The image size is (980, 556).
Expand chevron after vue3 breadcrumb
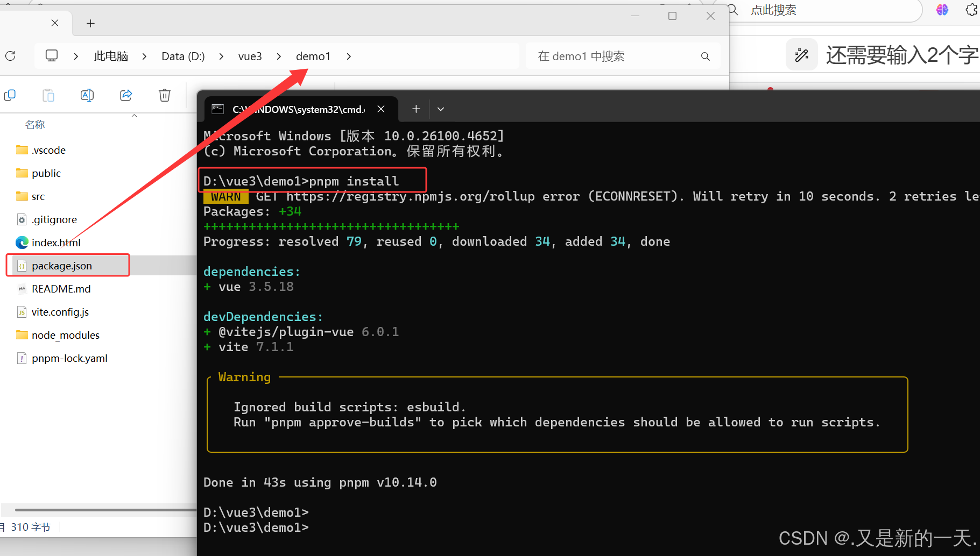pyautogui.click(x=279, y=56)
